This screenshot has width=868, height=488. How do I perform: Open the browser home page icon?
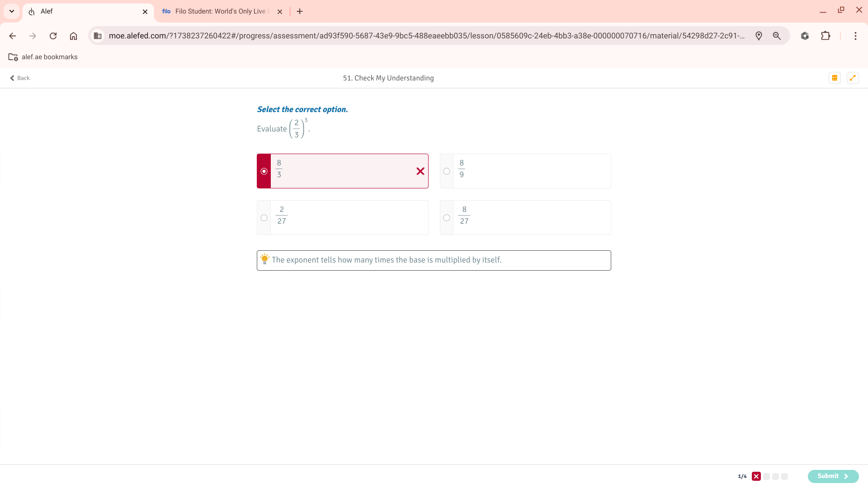click(x=73, y=36)
